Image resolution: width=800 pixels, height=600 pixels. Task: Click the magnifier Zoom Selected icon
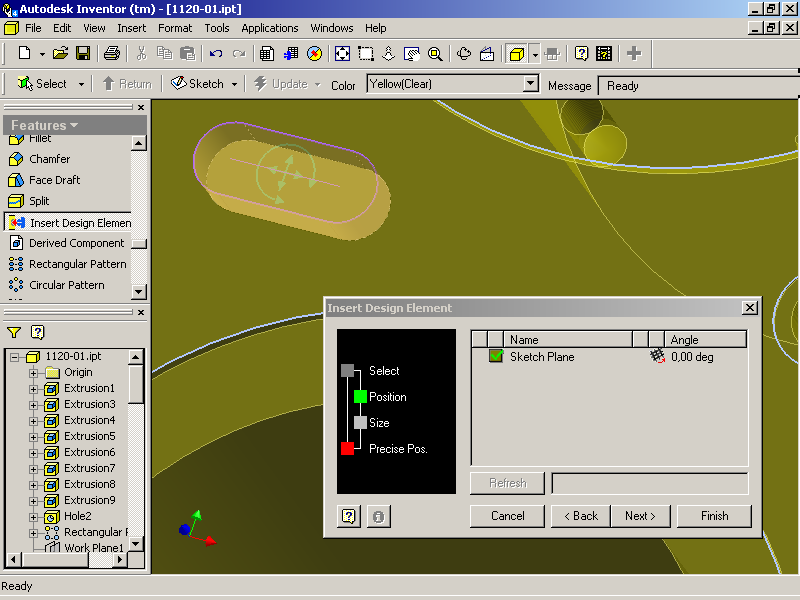(x=435, y=53)
